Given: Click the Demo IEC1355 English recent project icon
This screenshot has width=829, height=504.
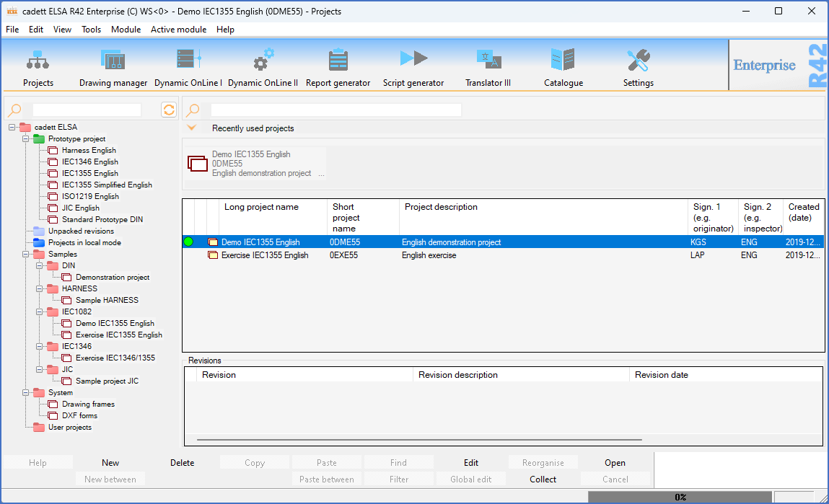Looking at the screenshot, I should click(x=197, y=164).
